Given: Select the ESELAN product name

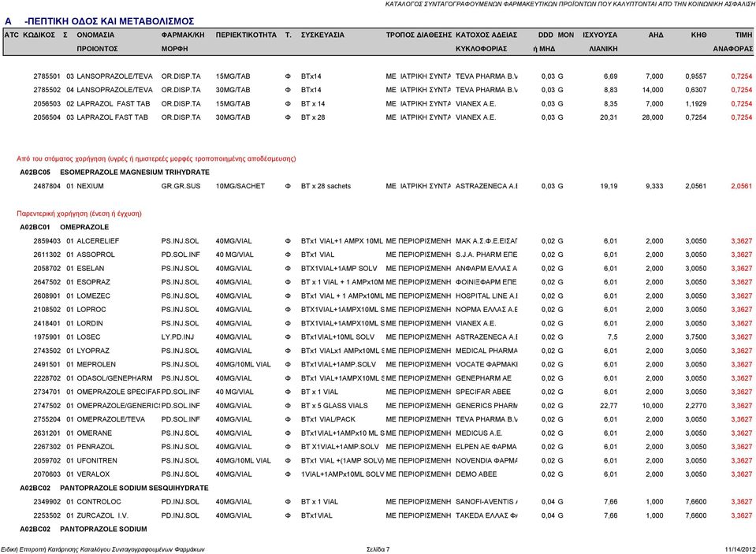Looking at the screenshot, I should 90,269.
